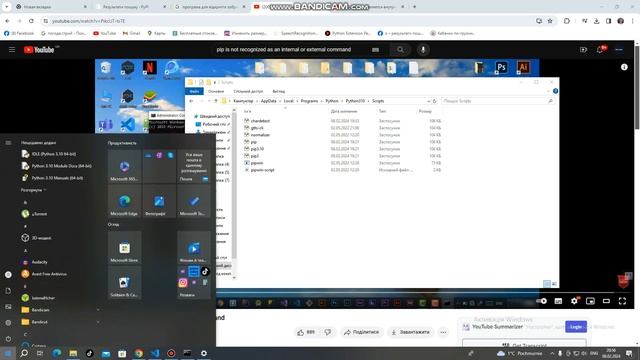Expand the Bandicut folder in Start menu

pyautogui.click(x=60, y=322)
